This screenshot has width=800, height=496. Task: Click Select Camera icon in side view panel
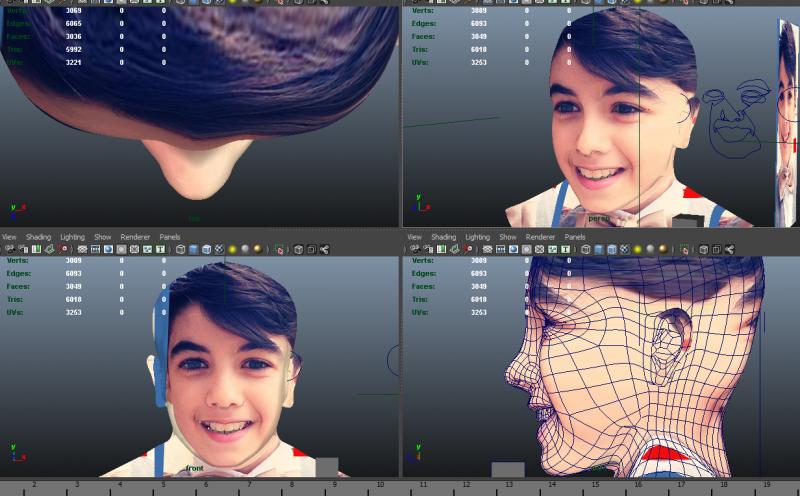coord(415,249)
